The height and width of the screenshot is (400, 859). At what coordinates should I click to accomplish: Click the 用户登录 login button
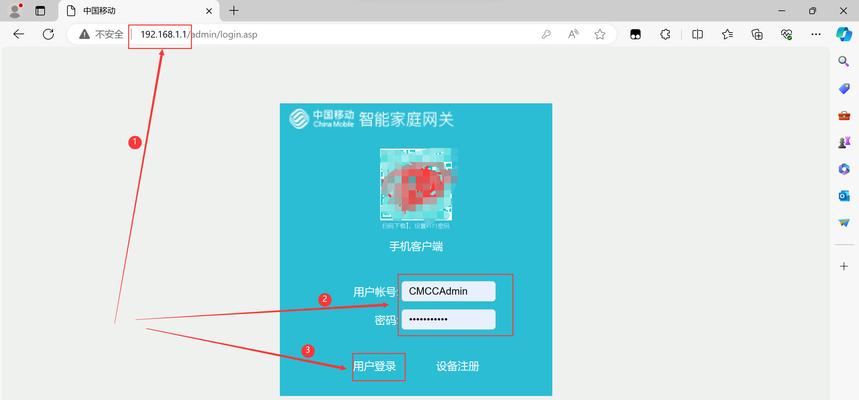pos(375,366)
